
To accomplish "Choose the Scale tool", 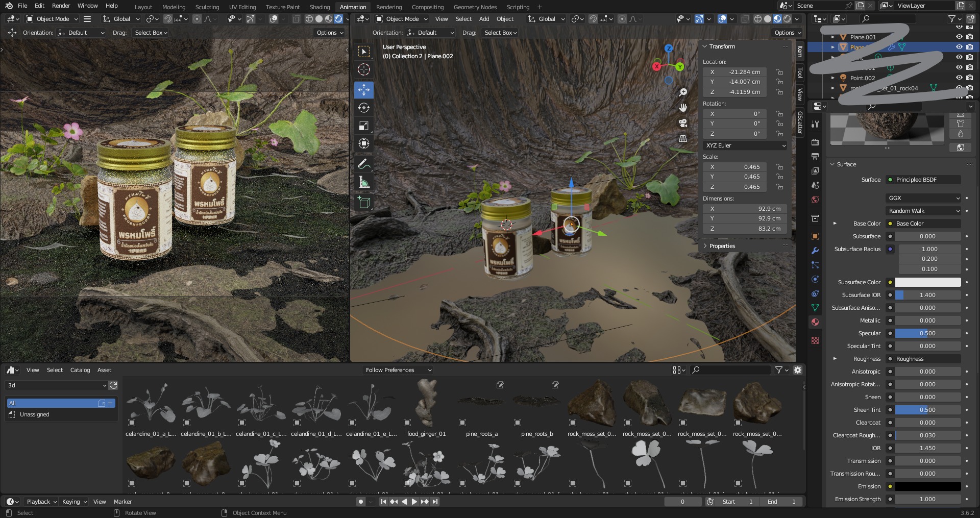I will [x=363, y=126].
